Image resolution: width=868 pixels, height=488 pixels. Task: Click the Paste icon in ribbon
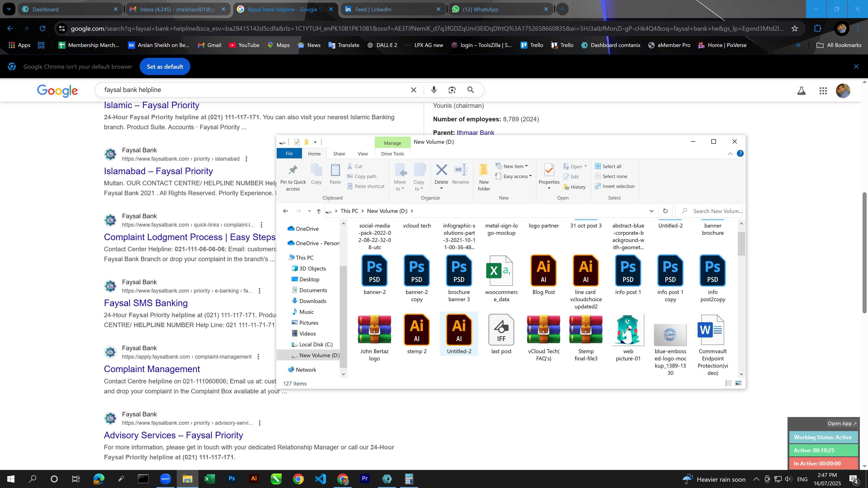point(335,174)
